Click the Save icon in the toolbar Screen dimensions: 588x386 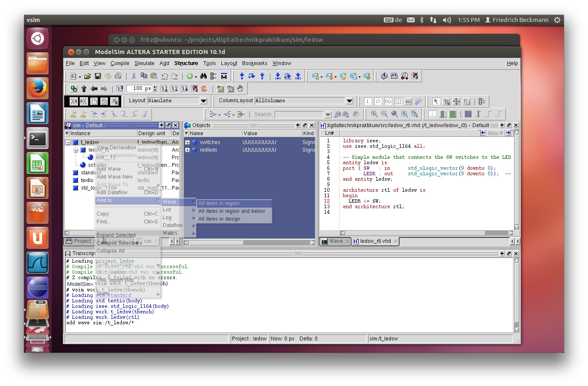click(97, 76)
